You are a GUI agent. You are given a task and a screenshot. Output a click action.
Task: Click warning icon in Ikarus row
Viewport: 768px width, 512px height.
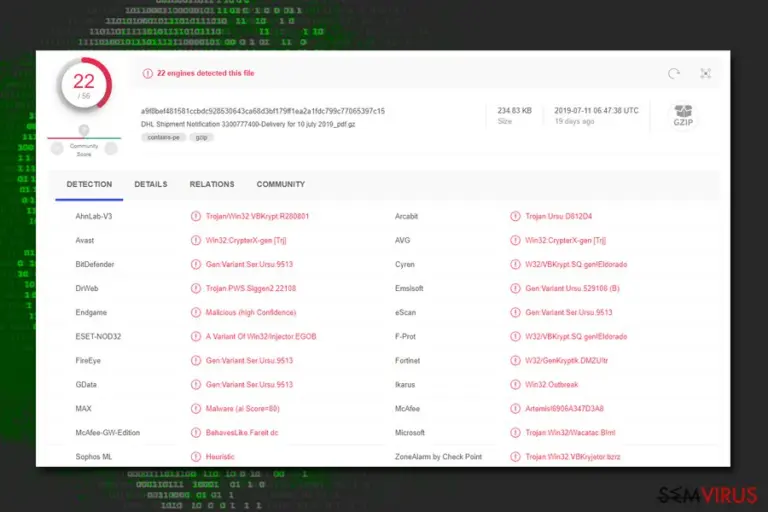tap(515, 384)
